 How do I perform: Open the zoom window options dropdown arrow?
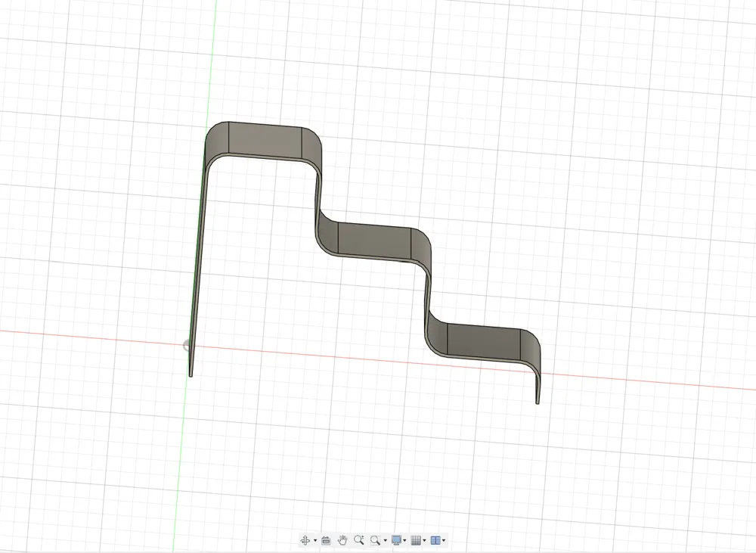(x=386, y=540)
